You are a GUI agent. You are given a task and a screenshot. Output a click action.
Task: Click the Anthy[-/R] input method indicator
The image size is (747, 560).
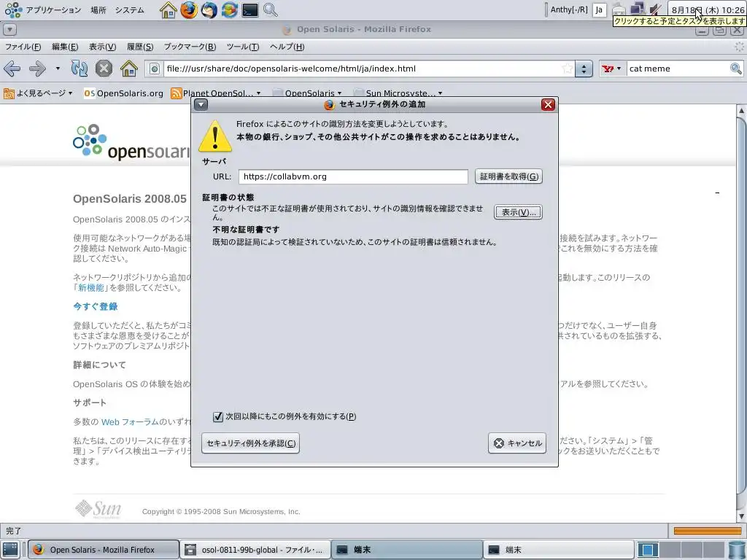[x=569, y=9]
